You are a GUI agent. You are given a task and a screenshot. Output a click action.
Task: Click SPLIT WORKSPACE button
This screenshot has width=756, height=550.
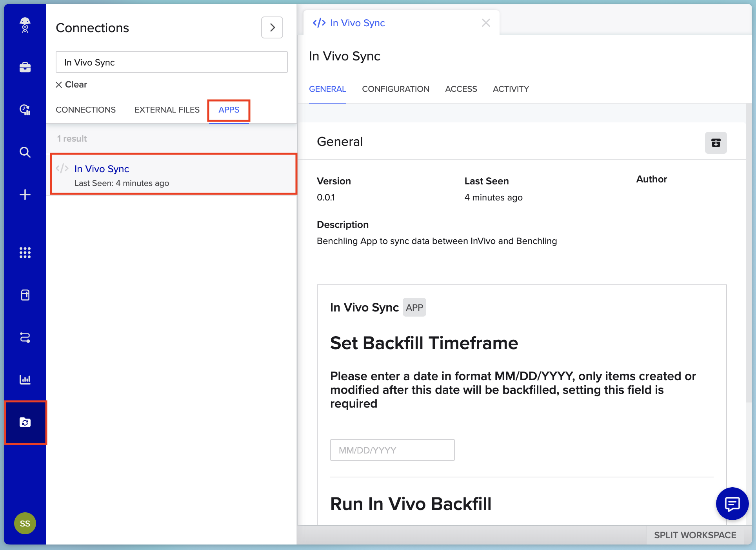pyautogui.click(x=695, y=535)
